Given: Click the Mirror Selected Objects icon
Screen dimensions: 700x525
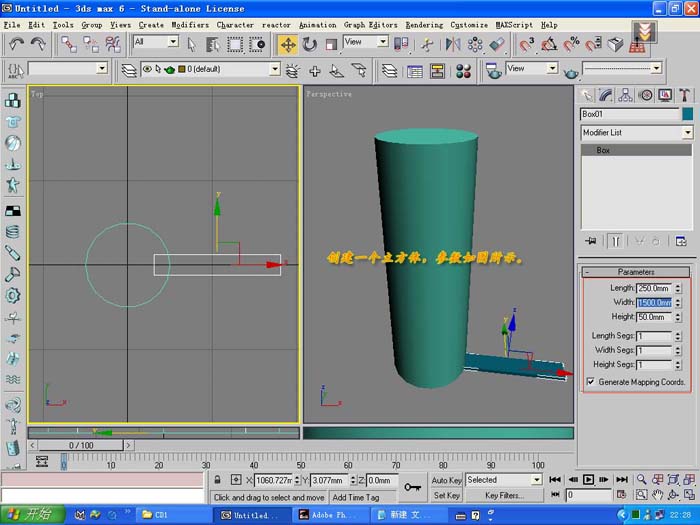Looking at the screenshot, I should pos(453,45).
